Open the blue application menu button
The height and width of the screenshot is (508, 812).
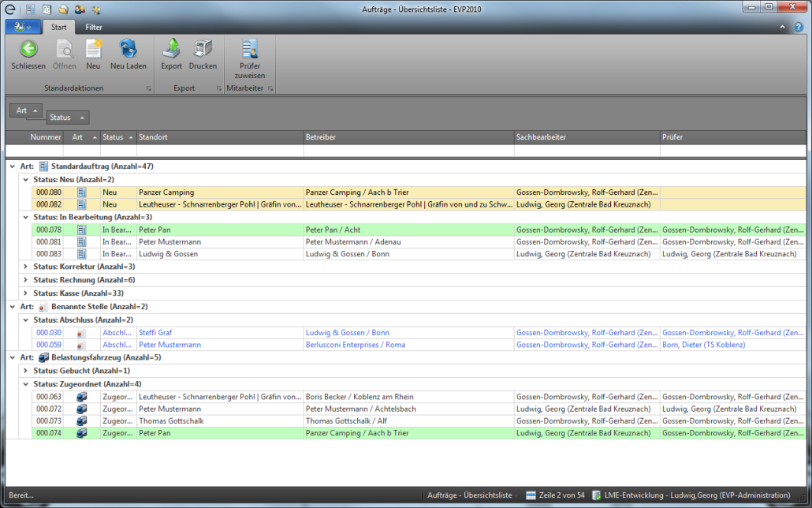pos(22,27)
